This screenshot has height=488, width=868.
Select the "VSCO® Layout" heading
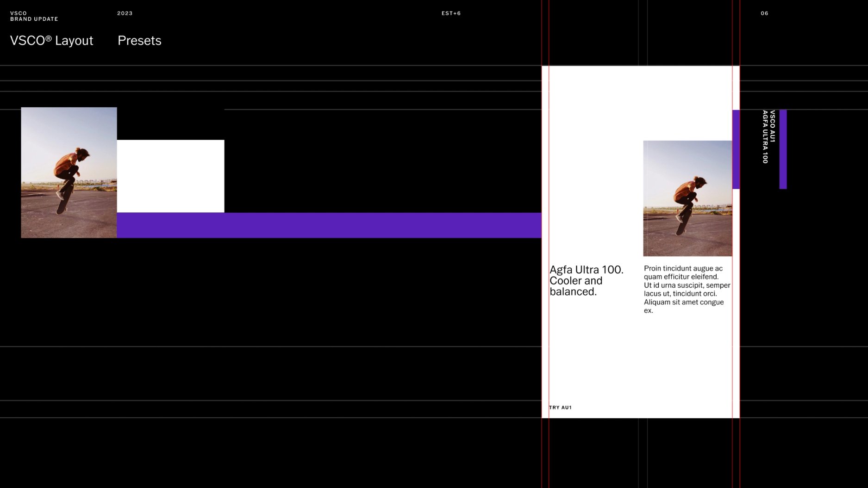52,41
